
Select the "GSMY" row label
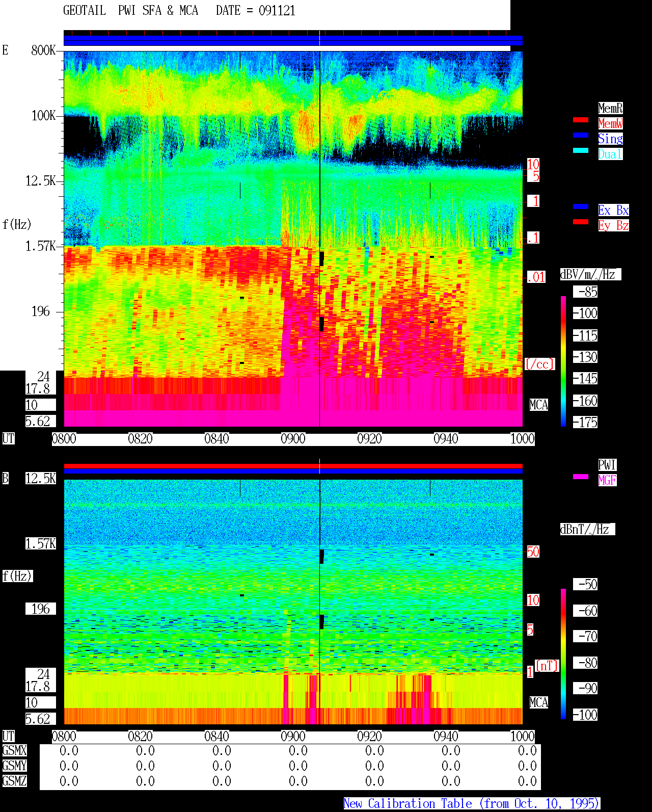click(x=14, y=766)
